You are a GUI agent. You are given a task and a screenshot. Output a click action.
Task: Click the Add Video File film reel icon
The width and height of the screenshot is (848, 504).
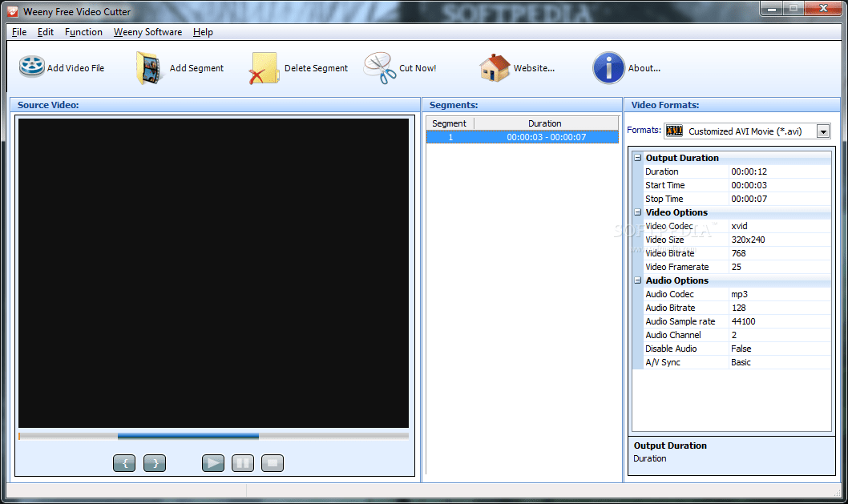click(x=32, y=67)
